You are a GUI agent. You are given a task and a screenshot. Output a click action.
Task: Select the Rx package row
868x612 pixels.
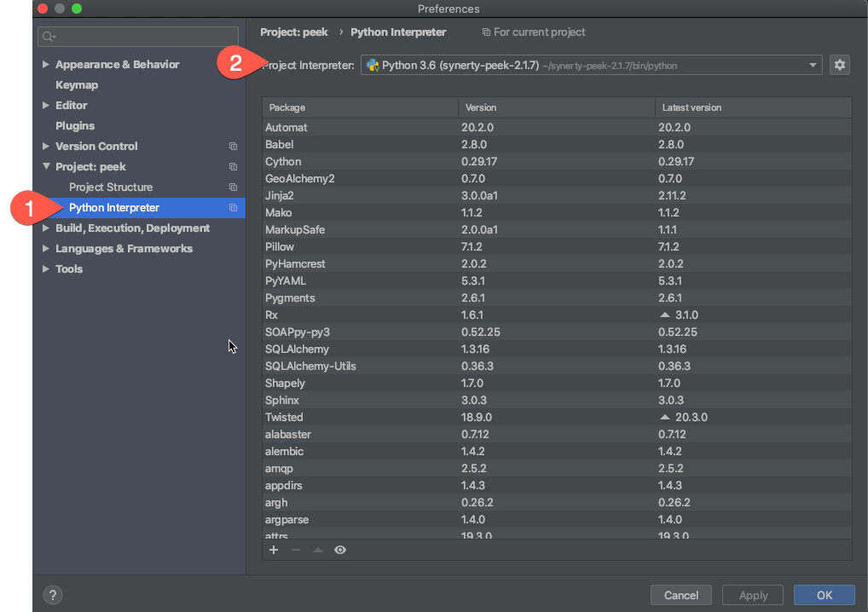[x=557, y=315]
